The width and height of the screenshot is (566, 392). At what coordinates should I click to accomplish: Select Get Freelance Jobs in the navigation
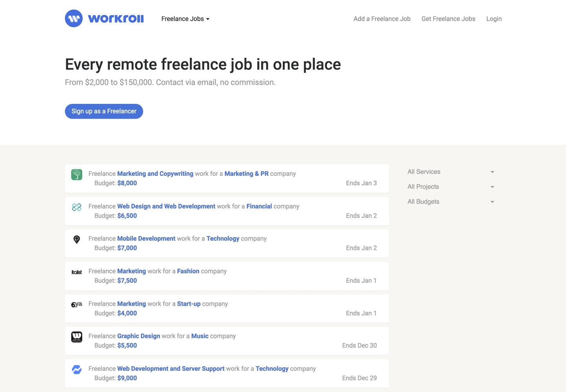click(x=448, y=18)
